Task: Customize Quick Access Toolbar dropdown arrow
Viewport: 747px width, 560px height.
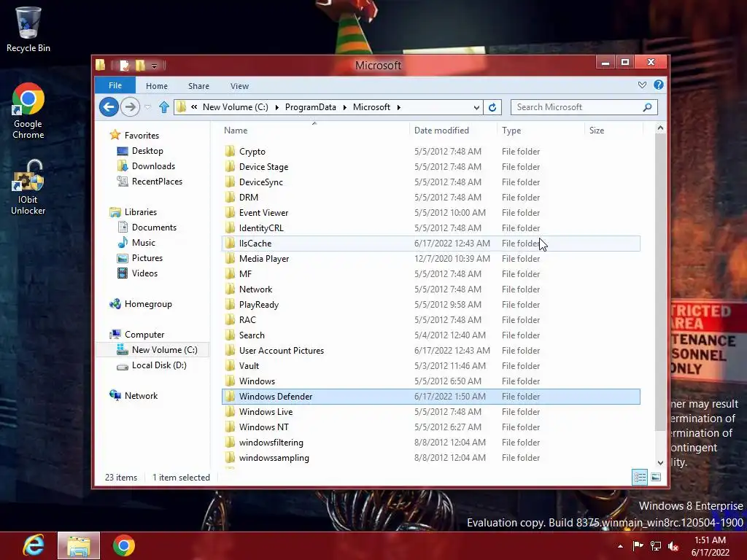Action: (155, 66)
